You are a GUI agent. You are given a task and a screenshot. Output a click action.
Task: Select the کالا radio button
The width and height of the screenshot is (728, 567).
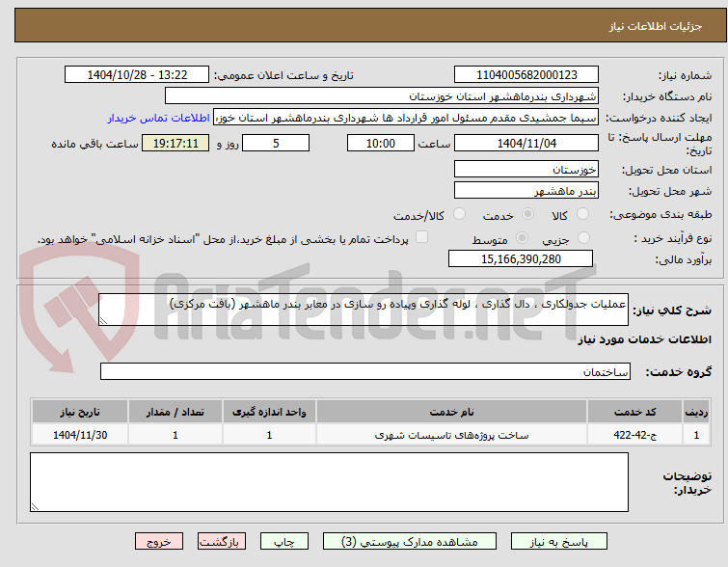pos(582,214)
